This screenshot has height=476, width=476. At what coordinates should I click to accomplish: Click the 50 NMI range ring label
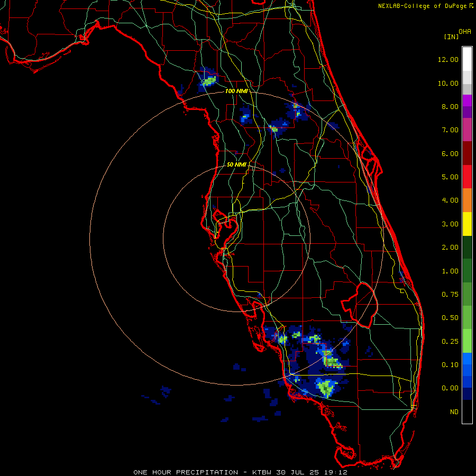click(x=236, y=164)
